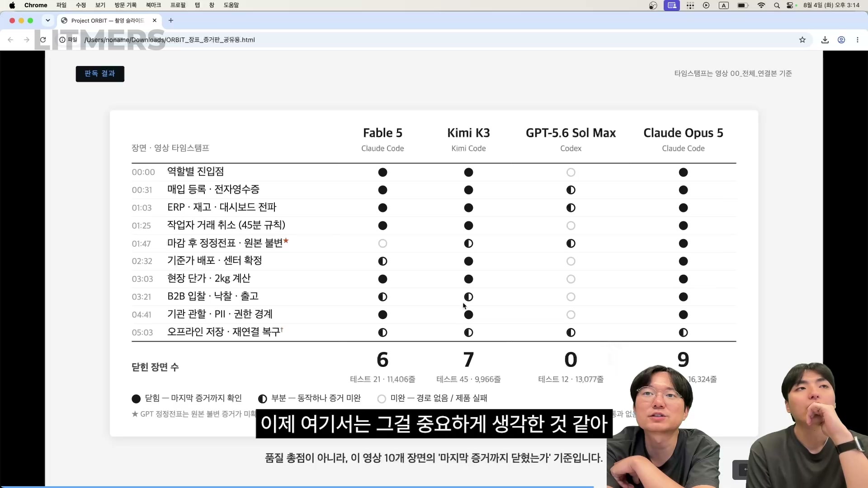The image size is (868, 488).
Task: Click the row B2B 입찰 · 낙찰 · 출고
Action: [x=434, y=297]
